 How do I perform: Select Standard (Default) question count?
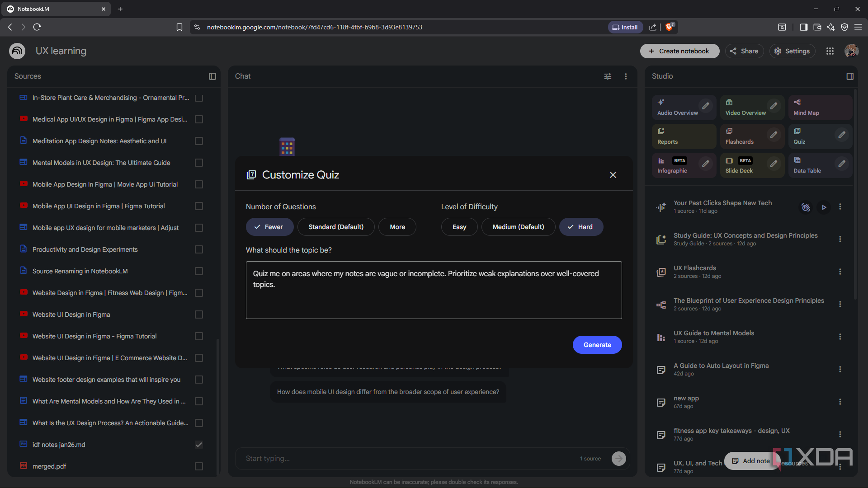[336, 227]
